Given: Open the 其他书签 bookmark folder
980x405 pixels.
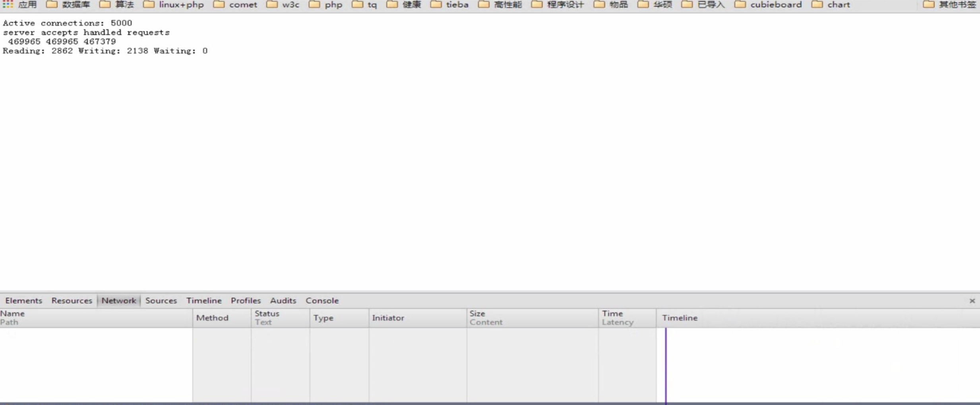Looking at the screenshot, I should point(949,4).
